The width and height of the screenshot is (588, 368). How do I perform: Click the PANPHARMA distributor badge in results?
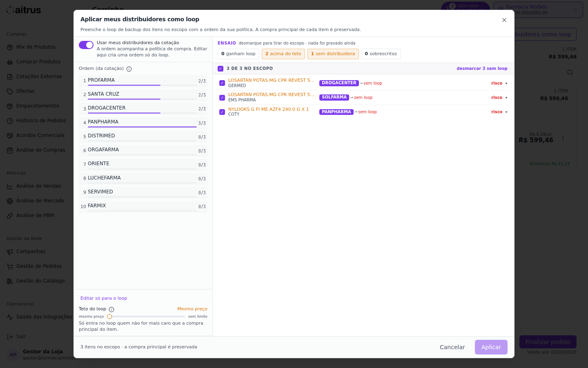[336, 112]
